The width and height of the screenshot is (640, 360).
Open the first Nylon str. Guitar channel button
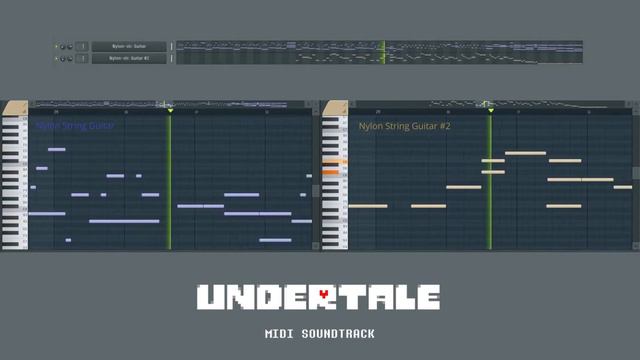pyautogui.click(x=129, y=47)
